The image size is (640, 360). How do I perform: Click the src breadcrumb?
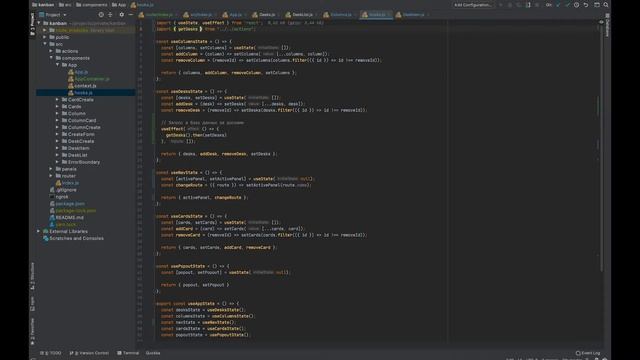tap(65, 5)
